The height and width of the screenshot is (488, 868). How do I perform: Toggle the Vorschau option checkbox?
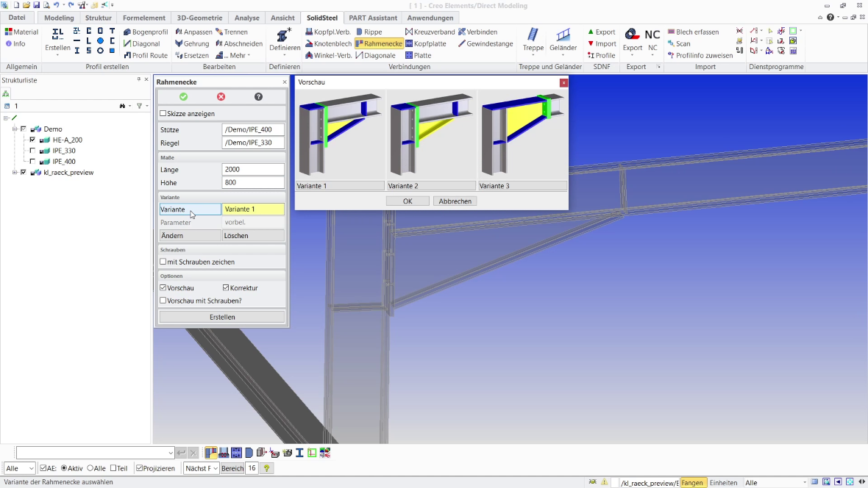click(x=163, y=287)
